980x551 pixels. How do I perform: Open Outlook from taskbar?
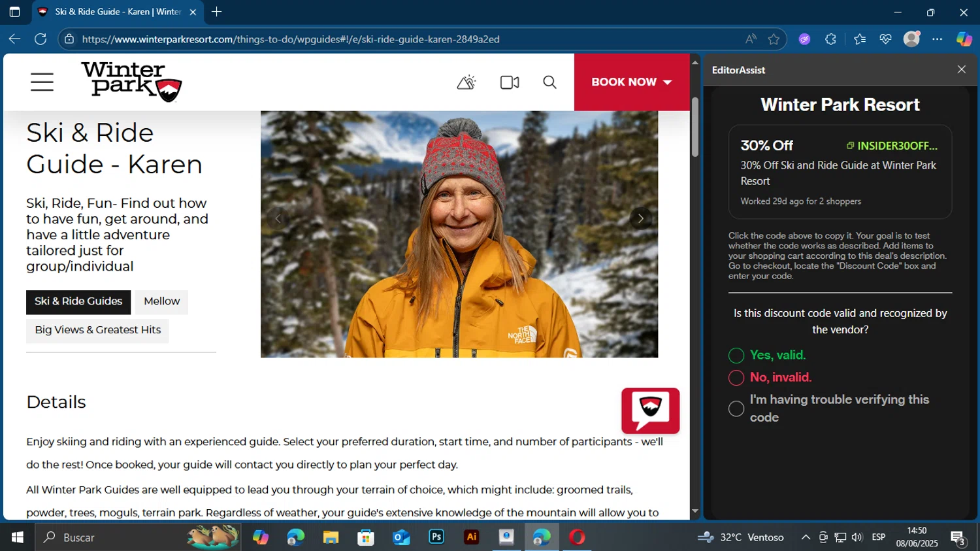(401, 537)
